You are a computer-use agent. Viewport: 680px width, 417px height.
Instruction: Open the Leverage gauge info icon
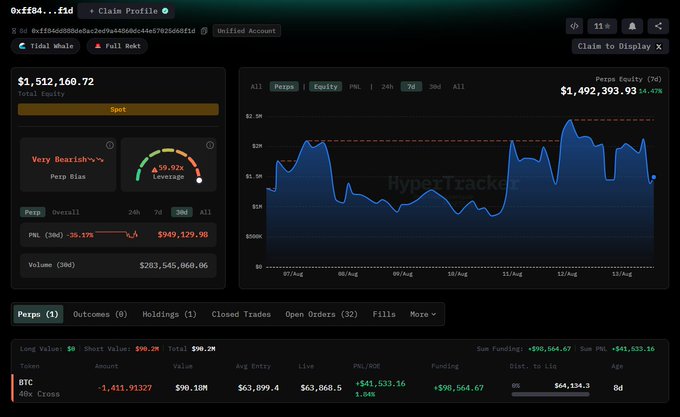click(210, 145)
